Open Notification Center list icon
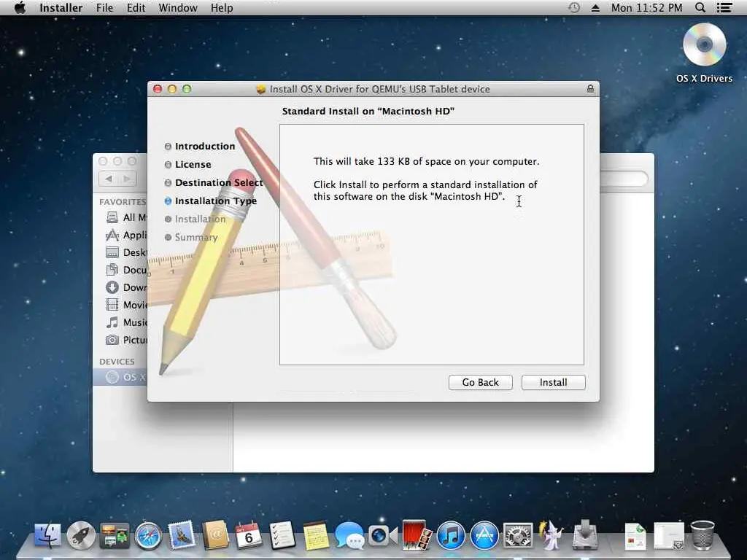This screenshot has width=747, height=560. click(x=724, y=7)
